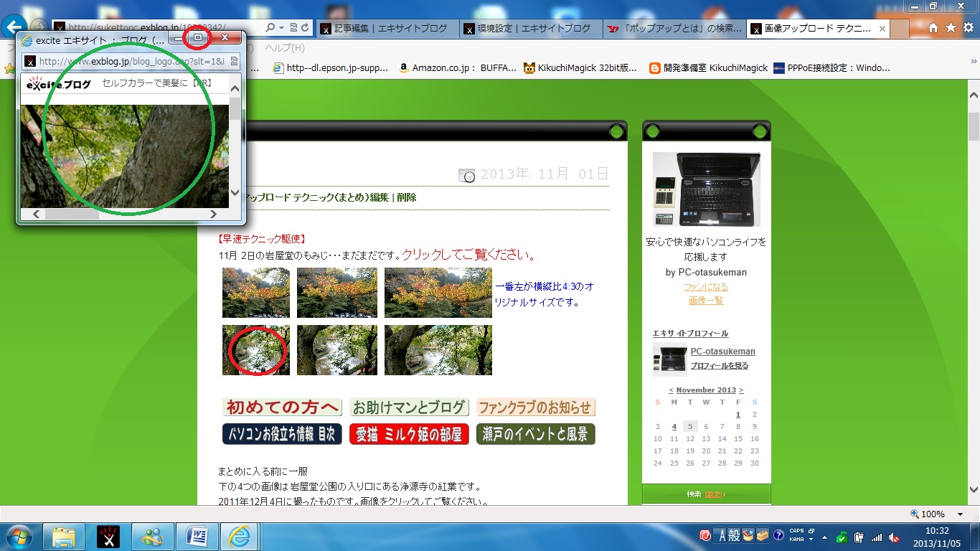Switch to the「ポップアップとは」の検索 tab
The image size is (980, 551).
pos(673,29)
